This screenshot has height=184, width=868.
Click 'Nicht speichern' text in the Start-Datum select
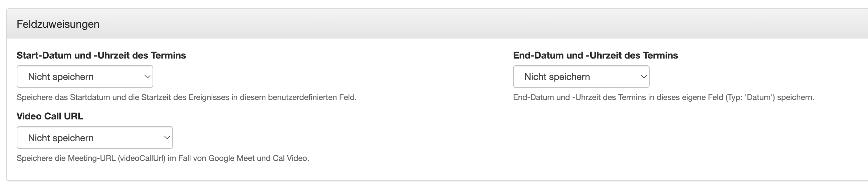(x=61, y=77)
